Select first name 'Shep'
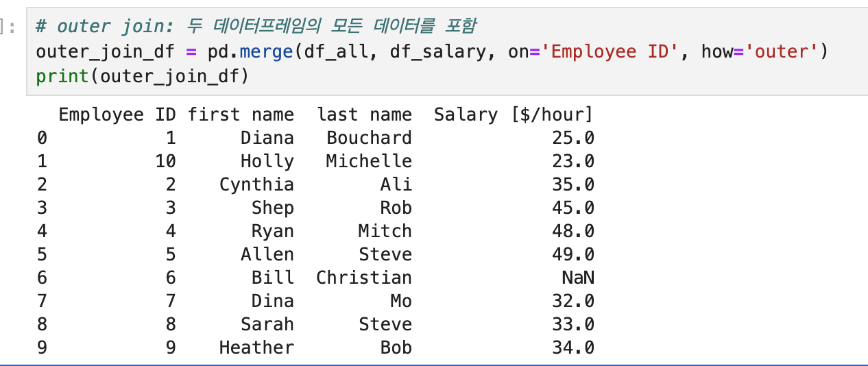Screen dimensions: 868x366 point(273,208)
